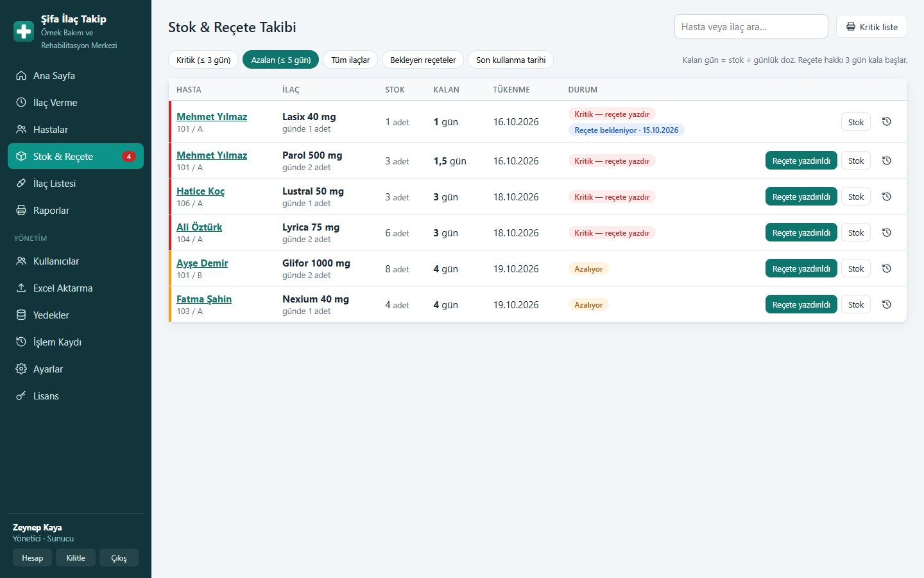This screenshot has height=578, width=924.
Task: Show Bekleyen reçeteler filter
Action: coord(423,60)
